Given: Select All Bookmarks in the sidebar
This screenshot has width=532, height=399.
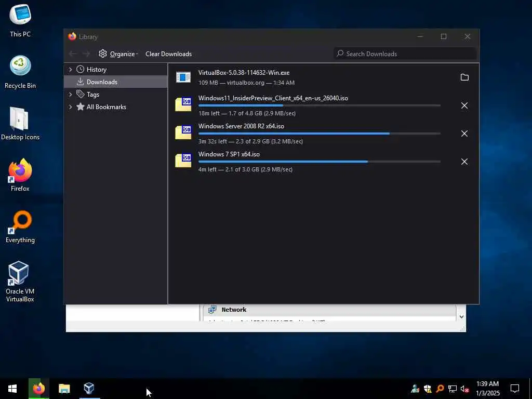Looking at the screenshot, I should pos(116,107).
